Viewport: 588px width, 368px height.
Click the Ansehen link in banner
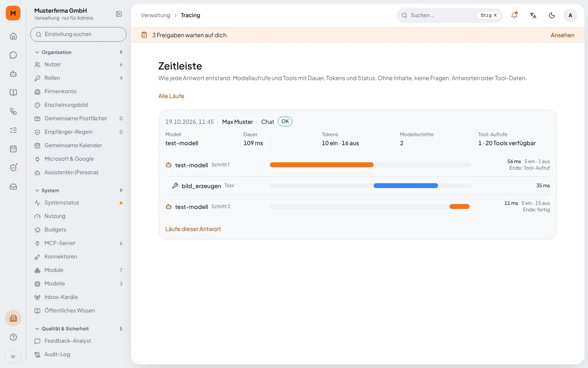(562, 35)
